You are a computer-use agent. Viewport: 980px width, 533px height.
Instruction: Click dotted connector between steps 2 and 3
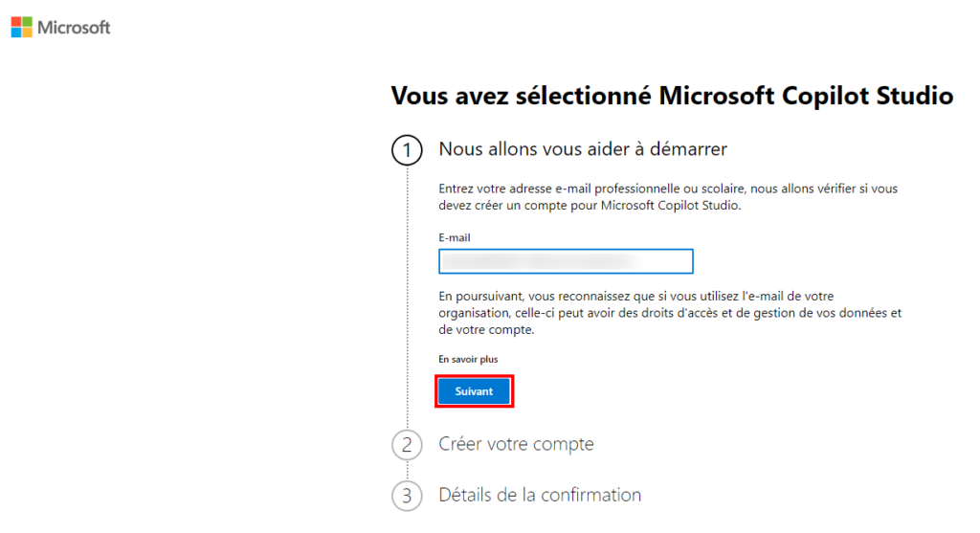407,471
